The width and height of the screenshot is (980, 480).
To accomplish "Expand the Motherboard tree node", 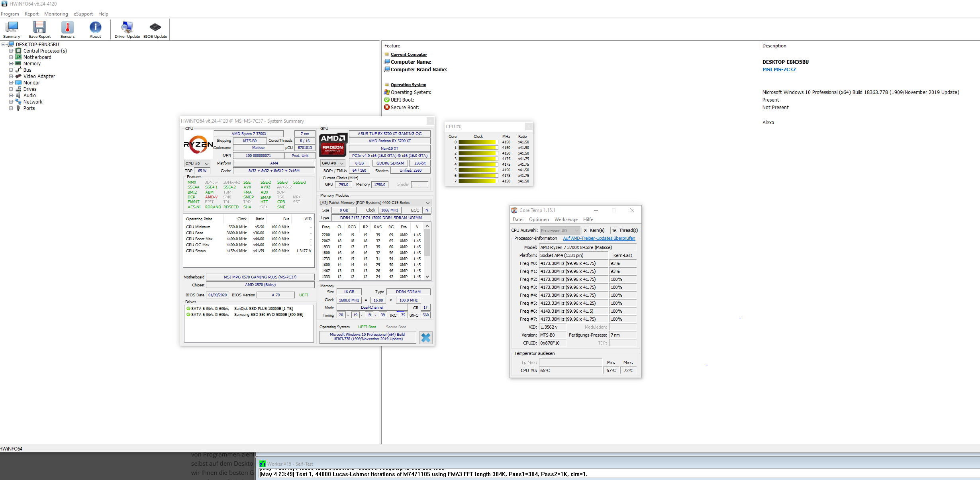I will [11, 57].
